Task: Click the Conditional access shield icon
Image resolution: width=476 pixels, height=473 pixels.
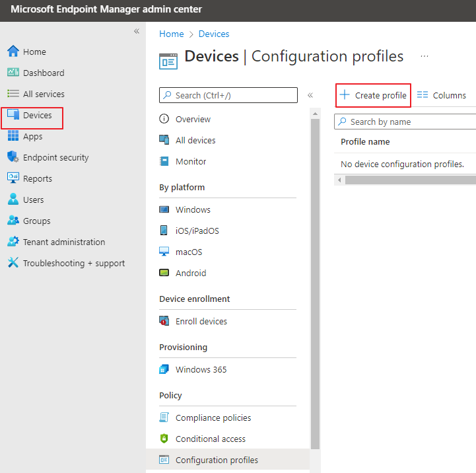Action: point(164,439)
